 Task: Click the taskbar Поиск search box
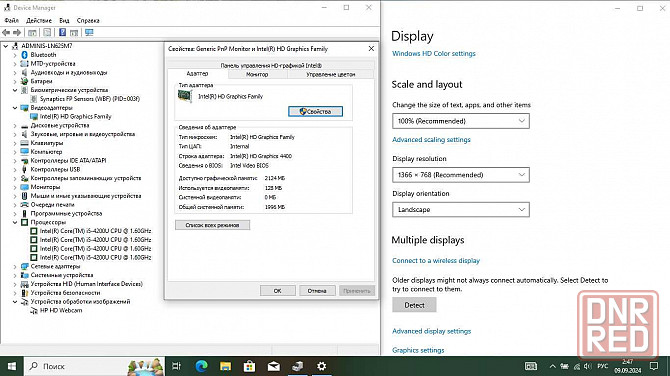point(94,366)
